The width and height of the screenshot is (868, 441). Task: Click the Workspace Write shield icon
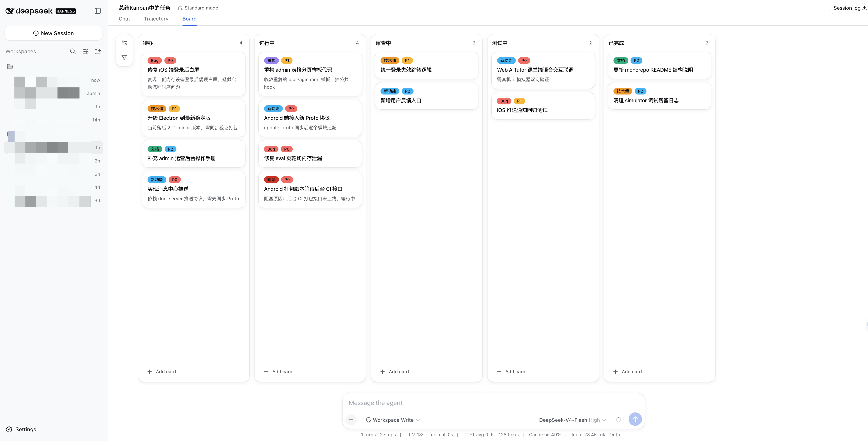coord(369,420)
